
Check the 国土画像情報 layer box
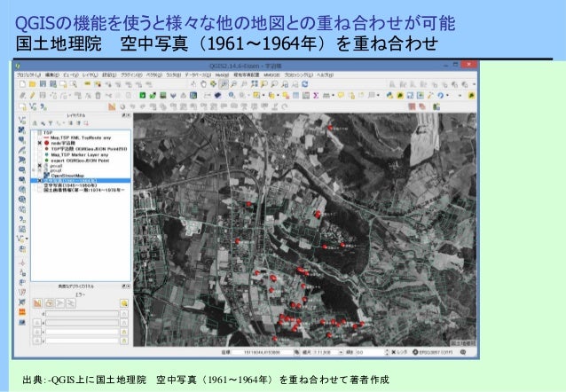[40, 190]
